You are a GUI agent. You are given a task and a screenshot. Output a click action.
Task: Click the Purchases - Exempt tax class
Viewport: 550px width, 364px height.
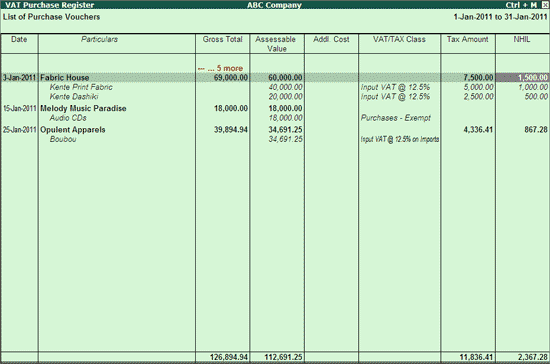[396, 118]
